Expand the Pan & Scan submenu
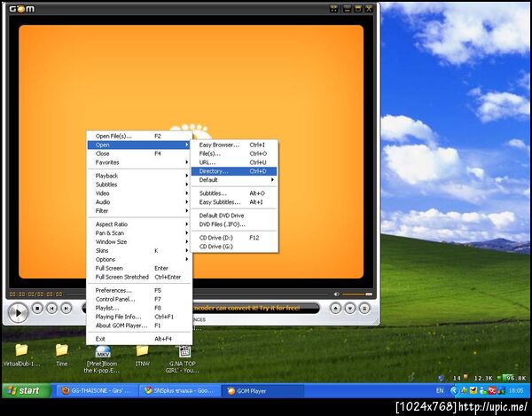 pyautogui.click(x=139, y=233)
